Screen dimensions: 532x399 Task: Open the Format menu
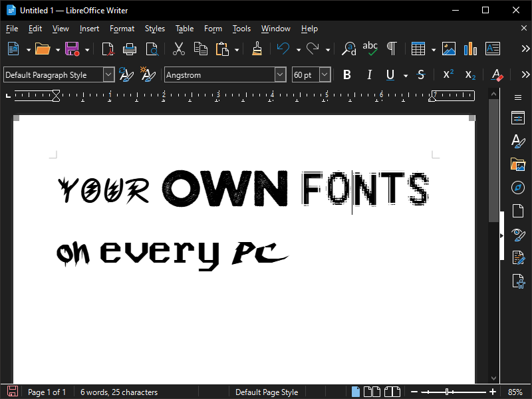click(122, 29)
